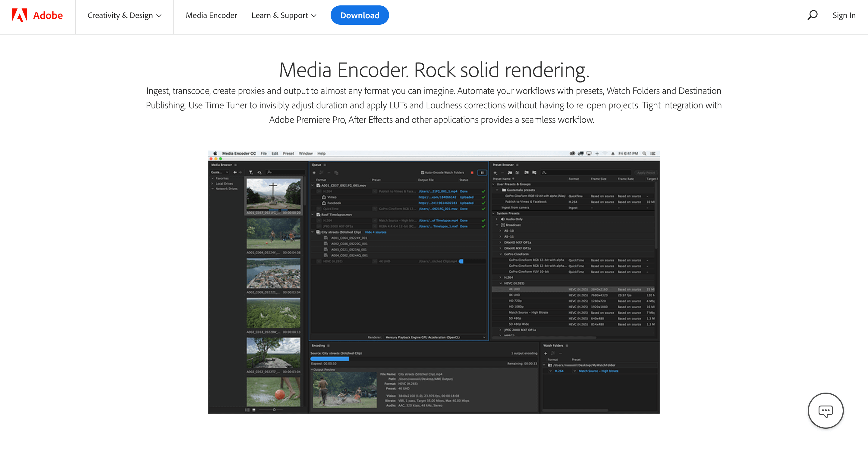Expand the Audio Only preset group
The height and width of the screenshot is (451, 868).
point(497,219)
